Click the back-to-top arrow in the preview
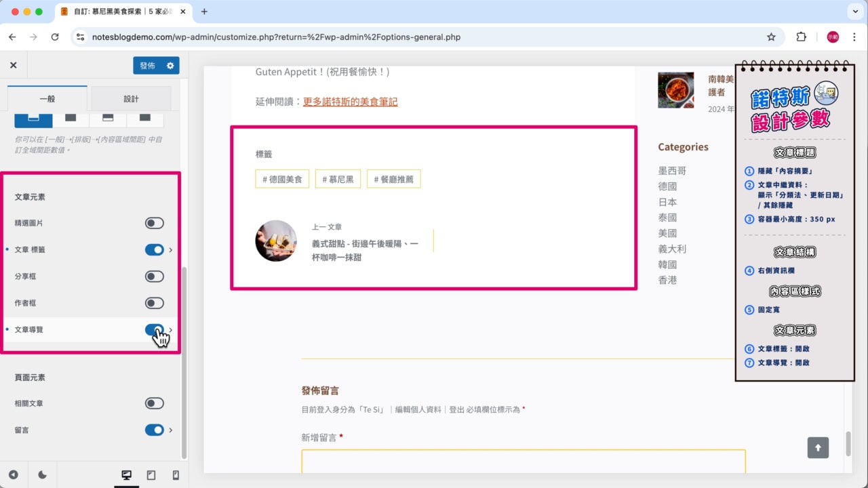868x488 pixels. [818, 447]
